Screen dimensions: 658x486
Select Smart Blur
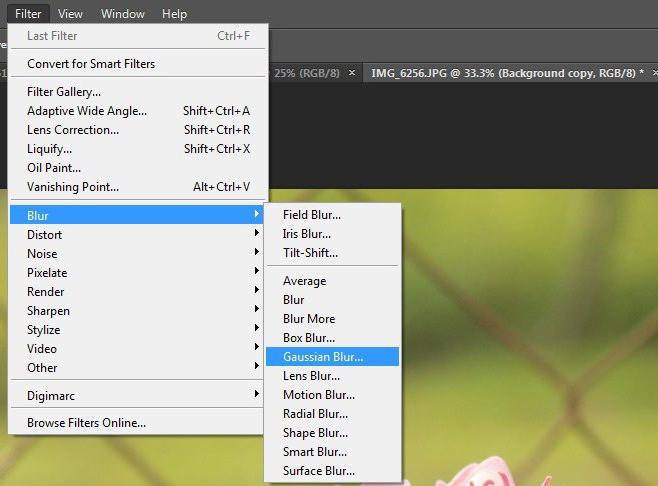332,452
